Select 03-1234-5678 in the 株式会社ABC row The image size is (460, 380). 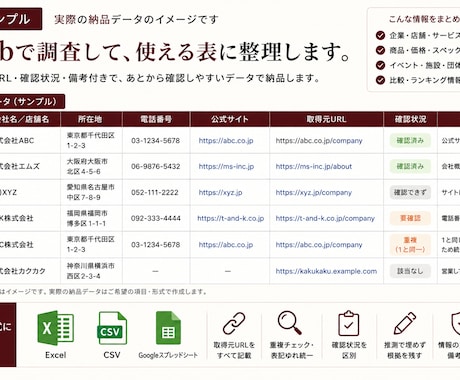click(x=156, y=141)
